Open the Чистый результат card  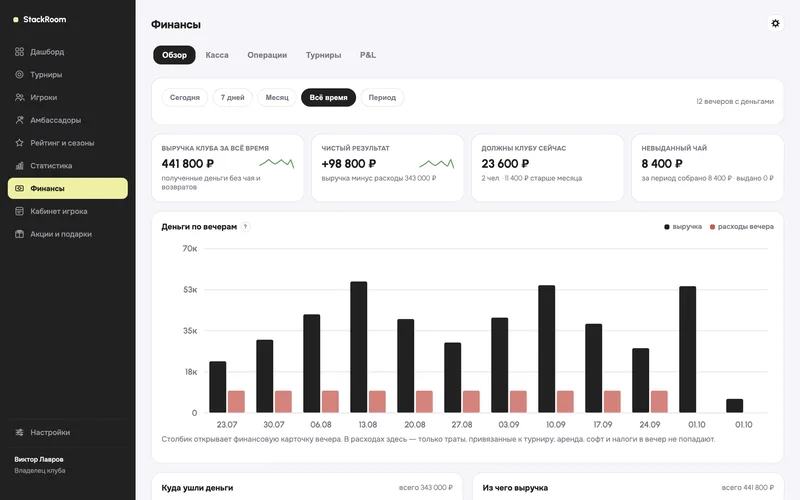point(388,168)
